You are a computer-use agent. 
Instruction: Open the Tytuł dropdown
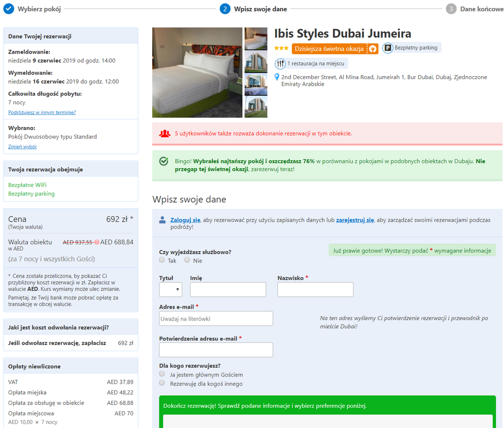coord(171,289)
